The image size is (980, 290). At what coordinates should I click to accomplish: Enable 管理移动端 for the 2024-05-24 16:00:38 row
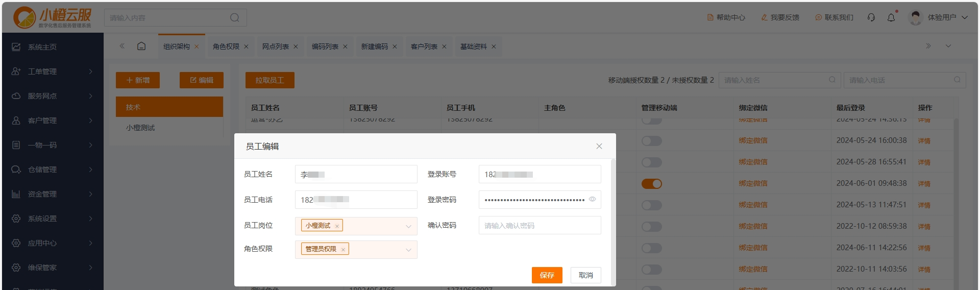(651, 141)
